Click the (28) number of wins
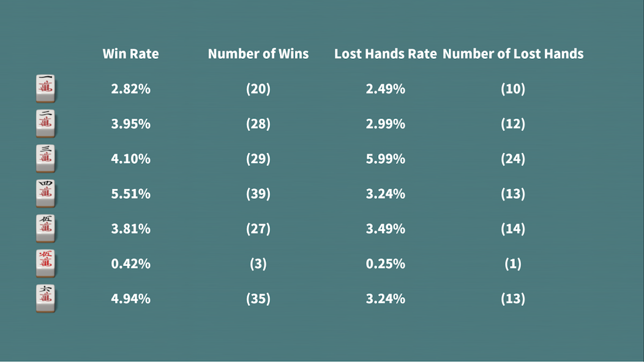Screen dimensions: 644x362 tap(258, 124)
